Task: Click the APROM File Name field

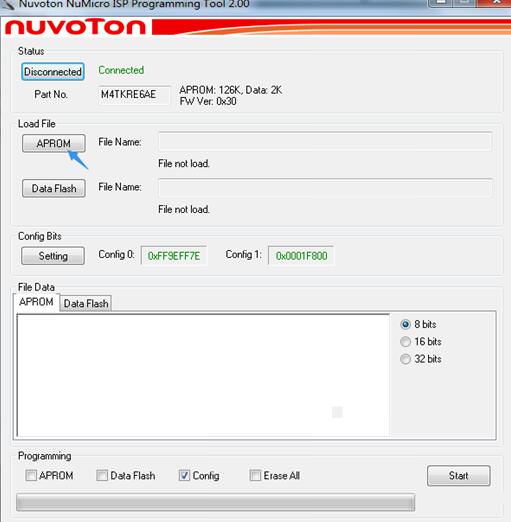Action: click(x=325, y=142)
